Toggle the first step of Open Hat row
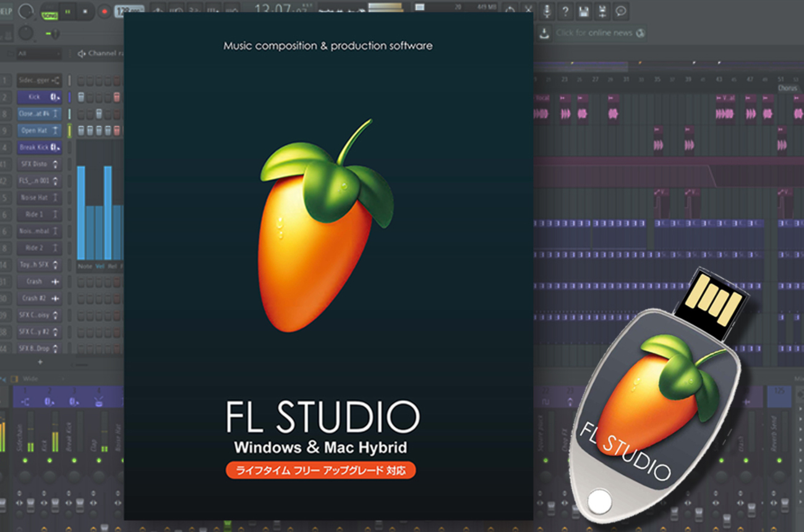 coord(81,130)
